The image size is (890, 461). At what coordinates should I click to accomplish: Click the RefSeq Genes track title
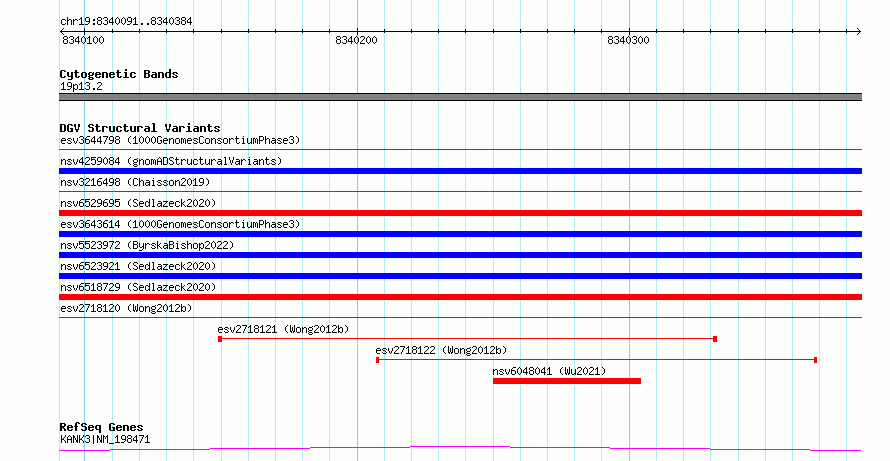click(x=101, y=428)
